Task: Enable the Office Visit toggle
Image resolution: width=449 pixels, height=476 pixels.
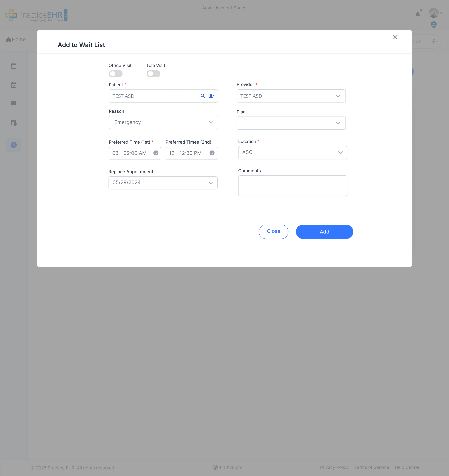Action: [116, 74]
